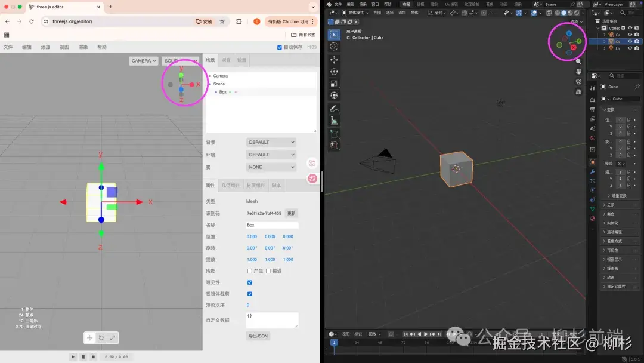The image size is (644, 363).
Task: Click three.js editor translate mode icon
Action: pos(89,337)
